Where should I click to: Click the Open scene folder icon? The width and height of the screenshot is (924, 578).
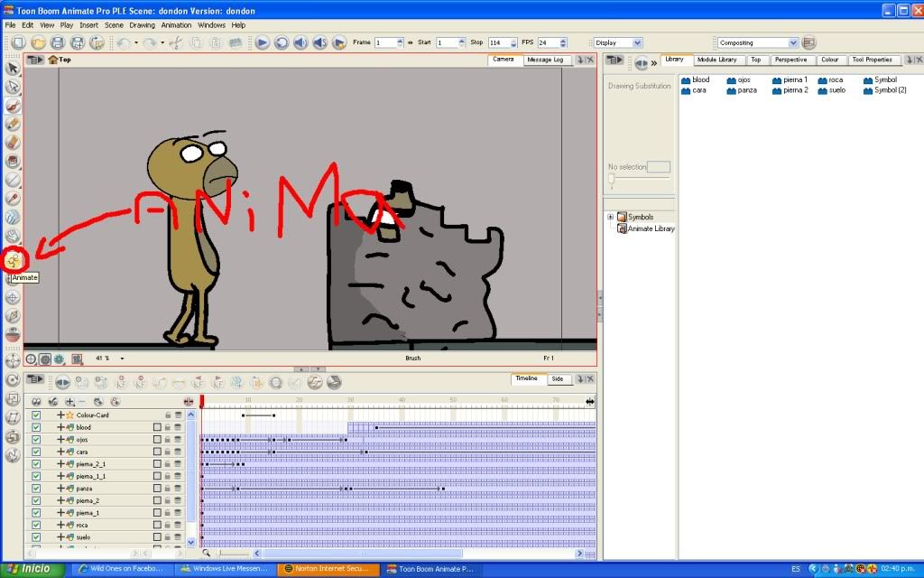click(38, 42)
